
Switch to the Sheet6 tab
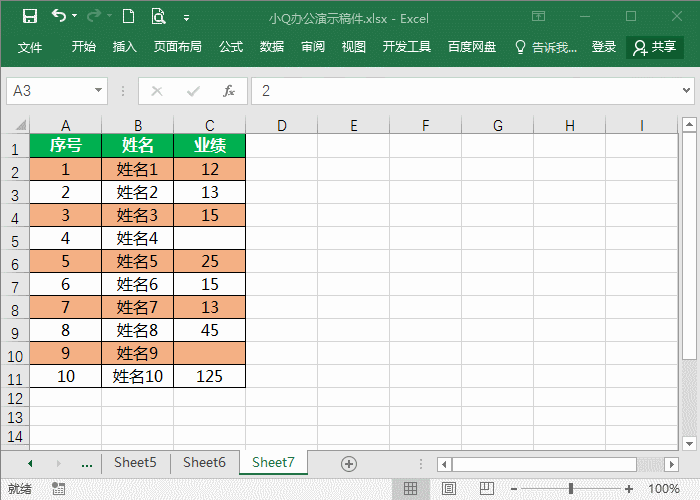pos(204,462)
